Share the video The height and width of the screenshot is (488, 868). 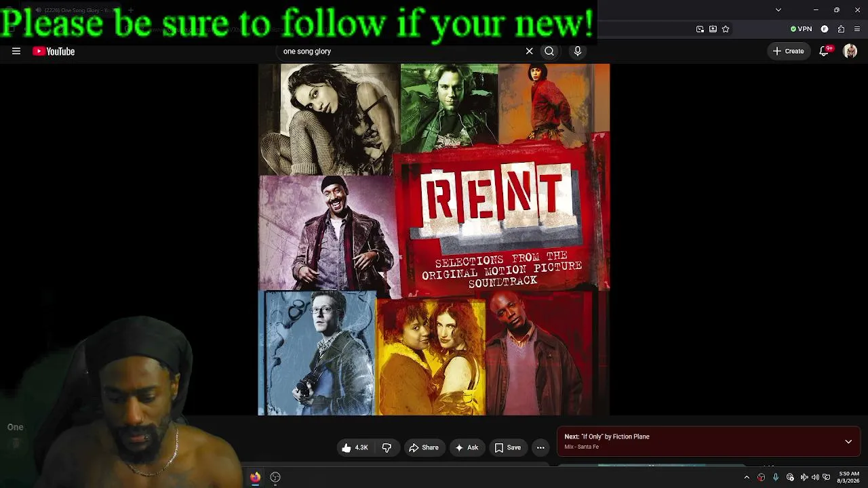tap(424, 447)
